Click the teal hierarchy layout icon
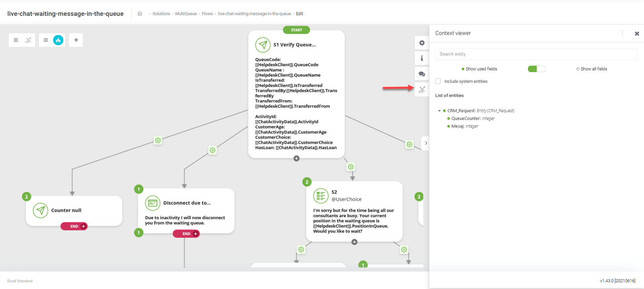 click(x=58, y=40)
